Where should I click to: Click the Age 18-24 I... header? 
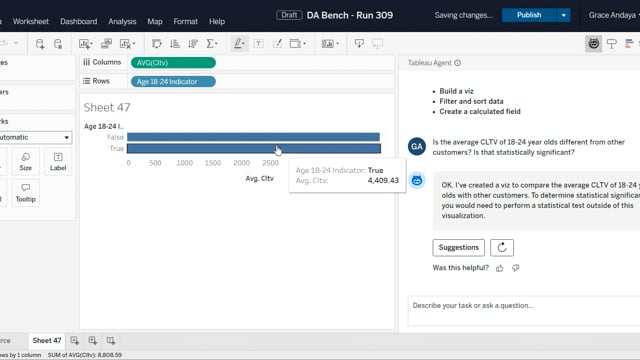104,126
